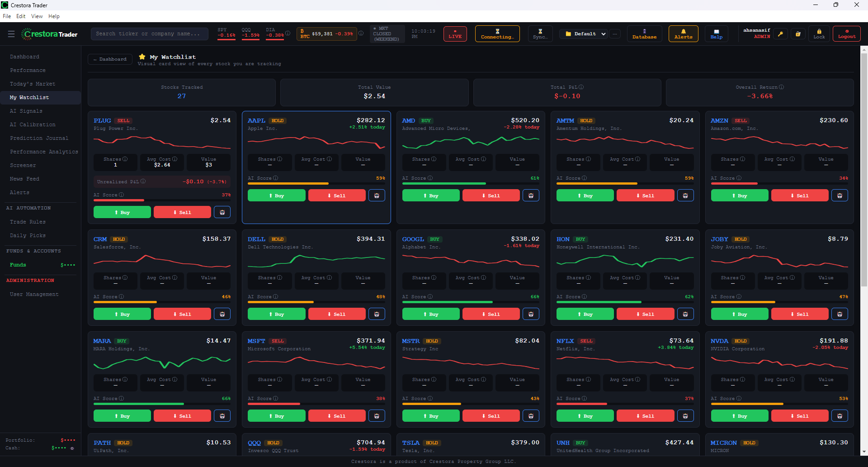Log out with the Logout button
This screenshot has height=467, width=868.
pos(846,34)
